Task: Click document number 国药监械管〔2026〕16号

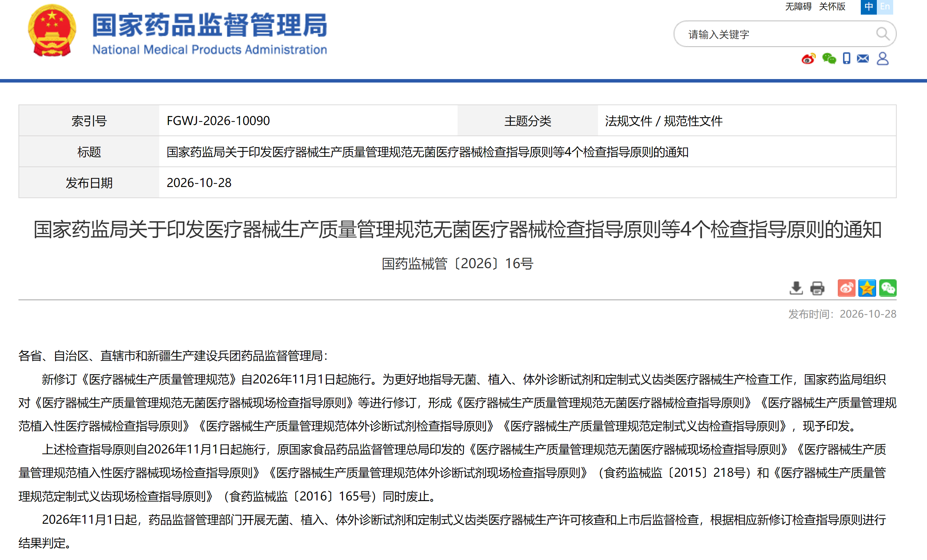Action: pos(458,264)
